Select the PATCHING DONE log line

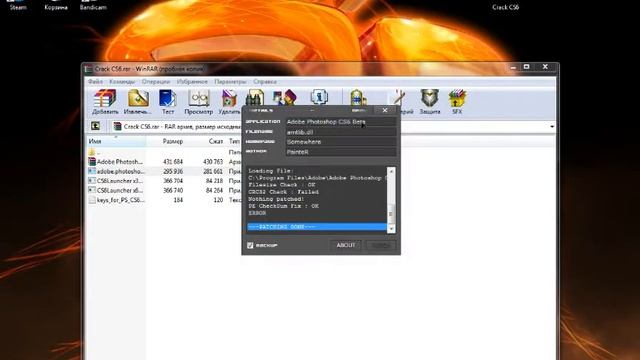click(317, 227)
